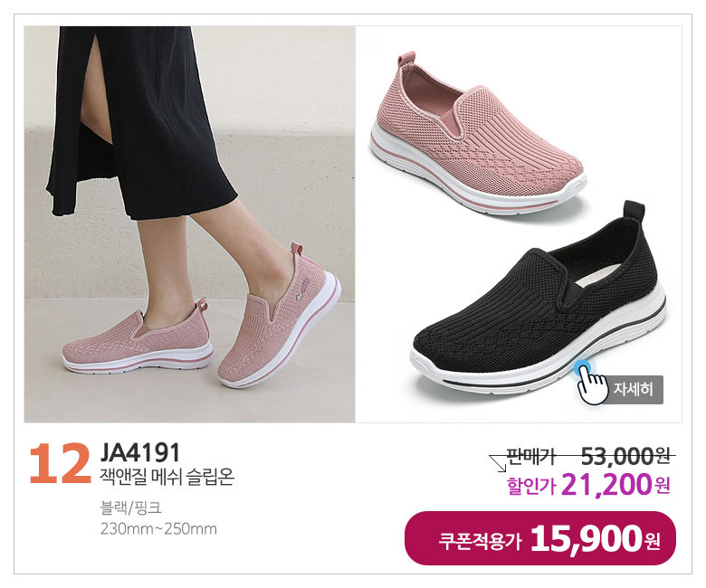Select the black slip-on product image
The image size is (706, 588).
(539, 299)
